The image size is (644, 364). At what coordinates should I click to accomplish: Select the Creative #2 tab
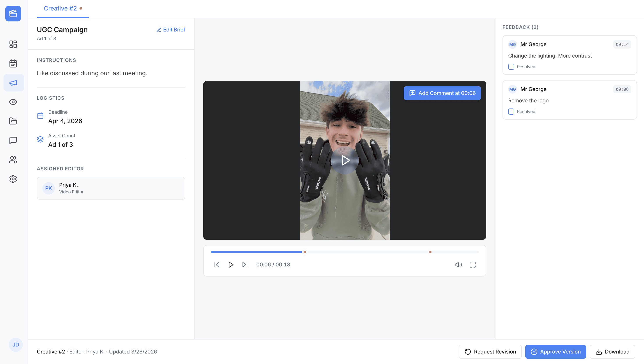[60, 9]
